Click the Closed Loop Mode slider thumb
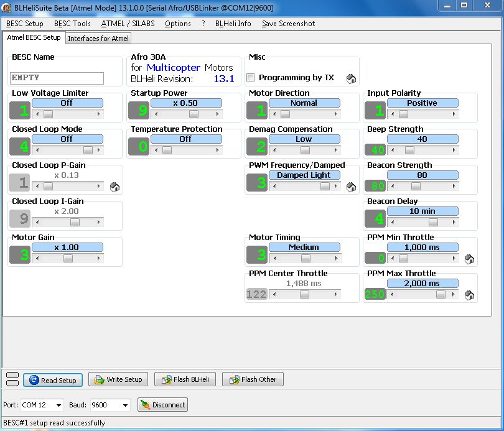Image resolution: width=504 pixels, height=431 pixels. [x=88, y=150]
